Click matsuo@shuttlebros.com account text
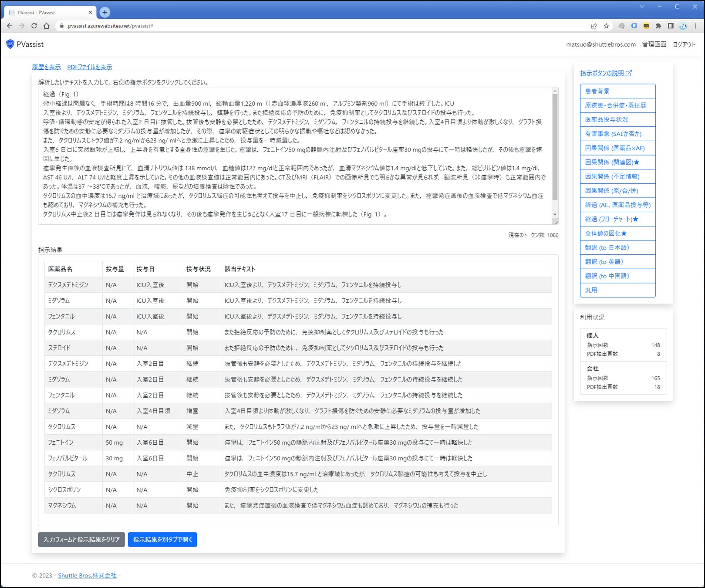This screenshot has width=705, height=588. [x=601, y=44]
